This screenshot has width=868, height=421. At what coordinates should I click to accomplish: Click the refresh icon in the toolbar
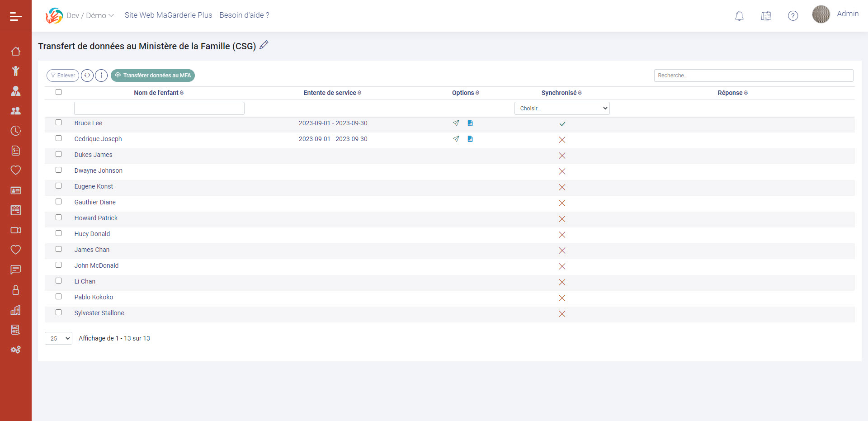[87, 76]
